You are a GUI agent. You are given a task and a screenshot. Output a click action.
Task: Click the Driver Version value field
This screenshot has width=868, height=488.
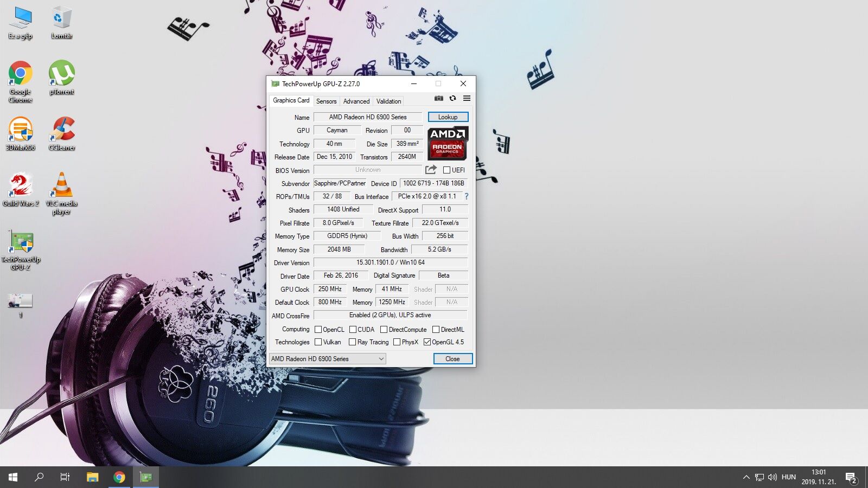click(x=391, y=262)
